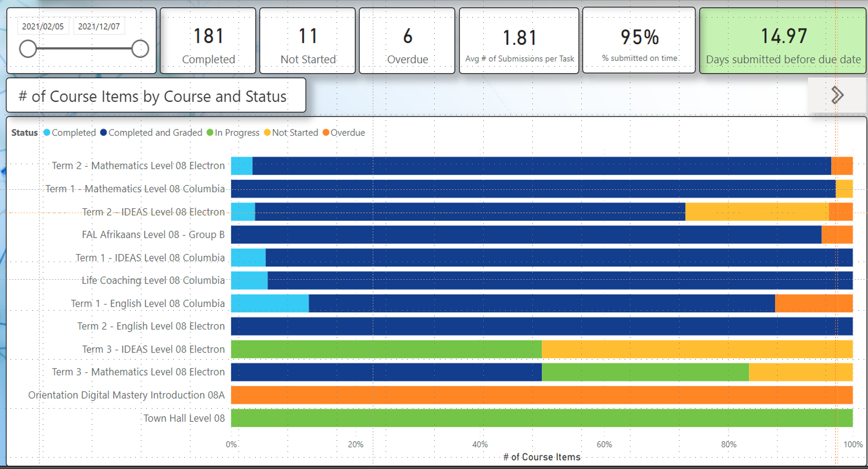Click the Days submitted before due date card

click(783, 41)
